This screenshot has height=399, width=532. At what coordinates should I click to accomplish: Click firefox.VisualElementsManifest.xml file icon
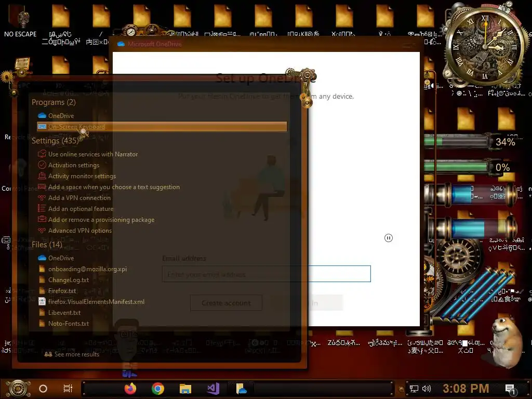click(x=42, y=302)
